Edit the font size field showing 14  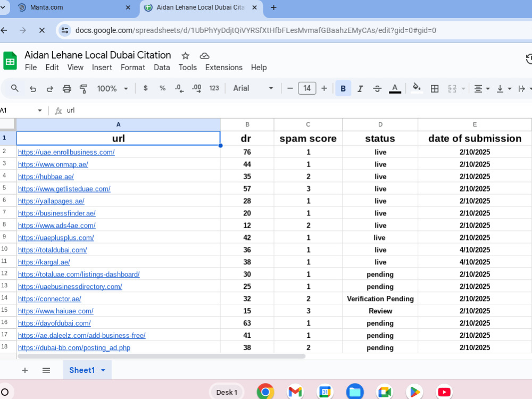click(x=307, y=88)
